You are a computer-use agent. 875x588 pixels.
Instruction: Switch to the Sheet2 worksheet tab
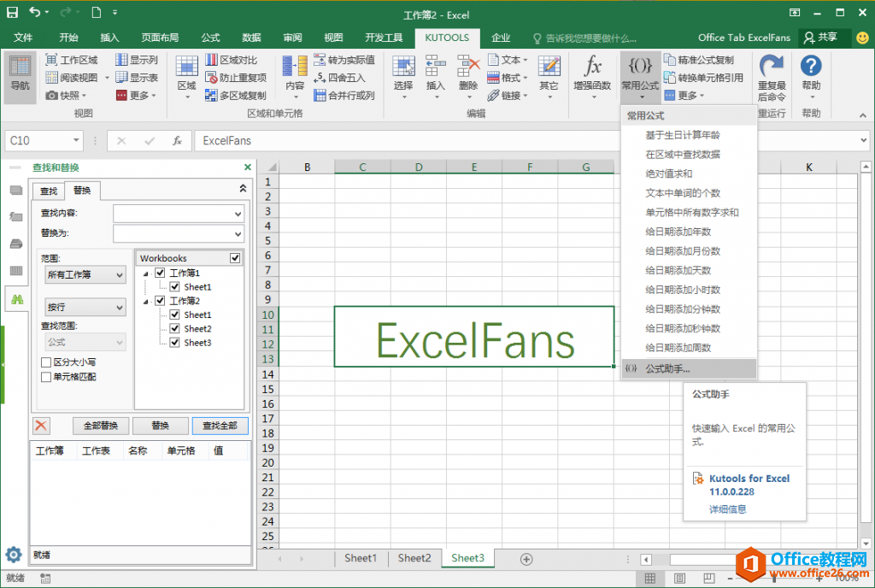tap(414, 558)
